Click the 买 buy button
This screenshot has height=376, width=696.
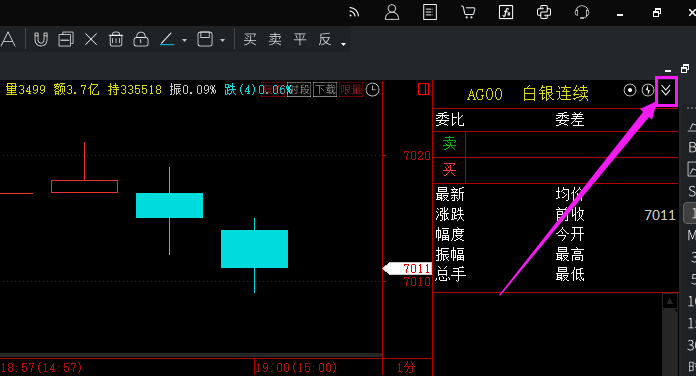(x=250, y=40)
